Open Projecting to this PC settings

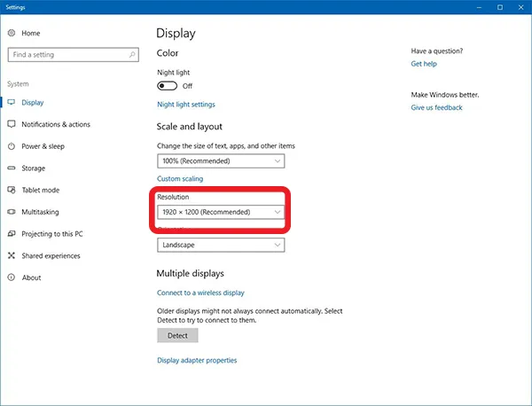(x=52, y=234)
